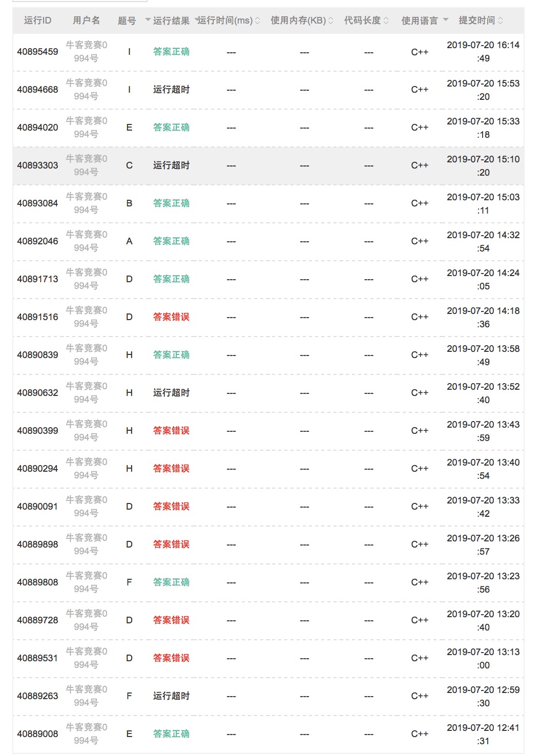Viewport: 540px width, 756px height.
Task: Click username in row of run 40892046
Action: pyautogui.click(x=86, y=241)
